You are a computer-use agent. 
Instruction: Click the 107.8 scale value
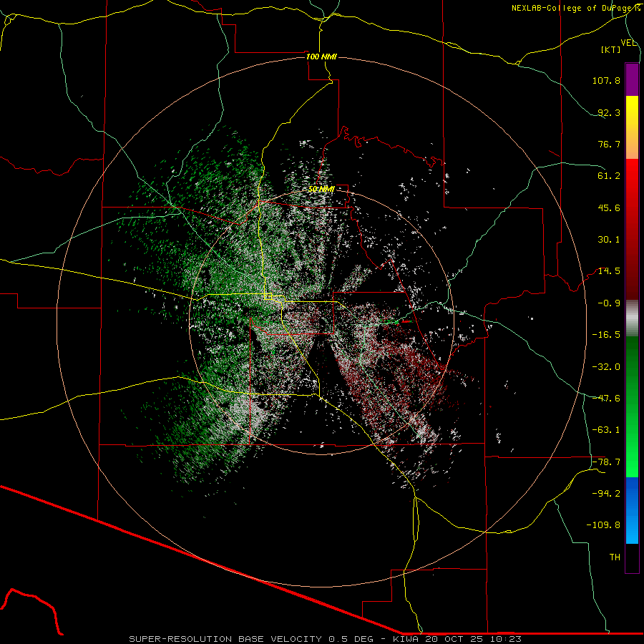[x=606, y=80]
